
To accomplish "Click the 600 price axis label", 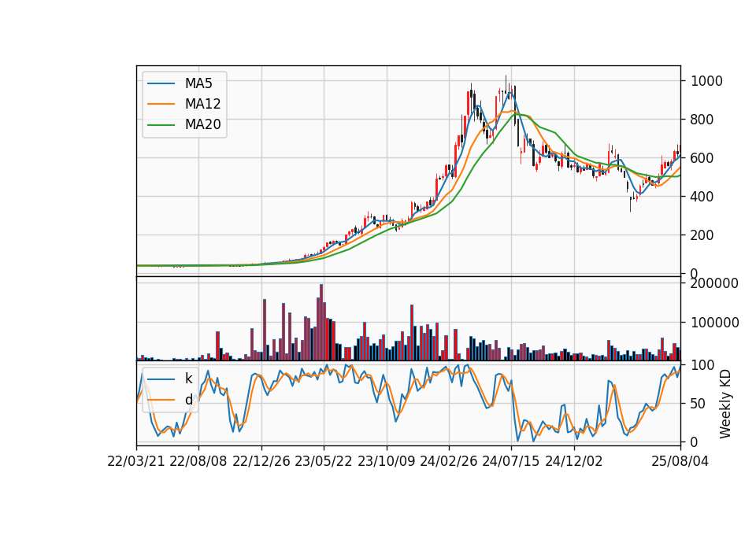I will pyautogui.click(x=702, y=158).
